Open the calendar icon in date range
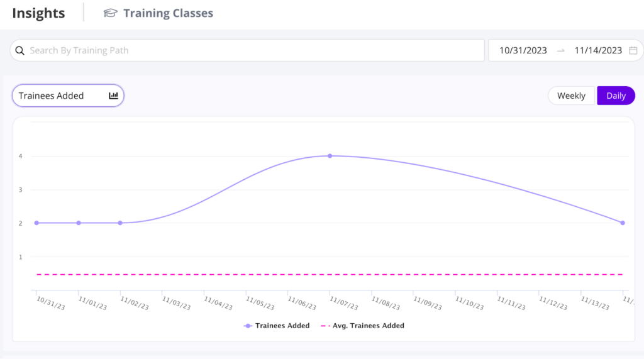The image size is (644, 359). point(633,50)
